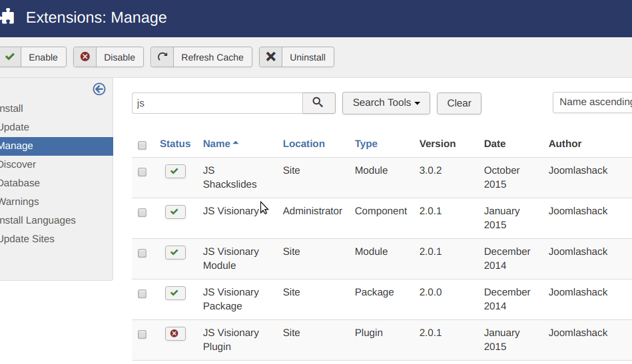This screenshot has height=364, width=632.
Task: Click version 3.0.2 cell
Action: click(430, 170)
